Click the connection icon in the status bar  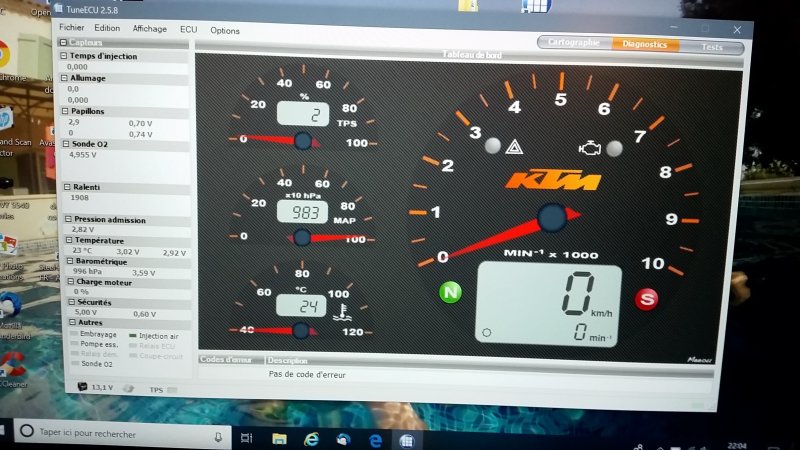tap(129, 388)
